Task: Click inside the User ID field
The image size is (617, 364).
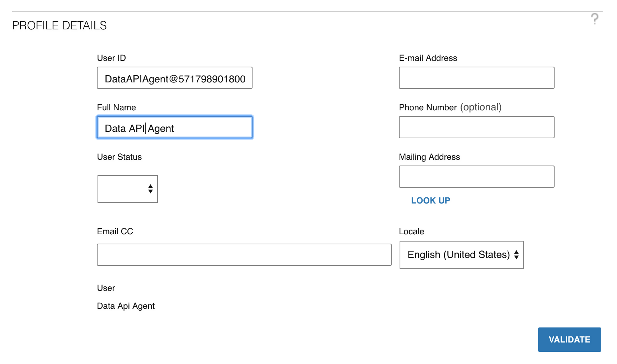Action: point(174,78)
